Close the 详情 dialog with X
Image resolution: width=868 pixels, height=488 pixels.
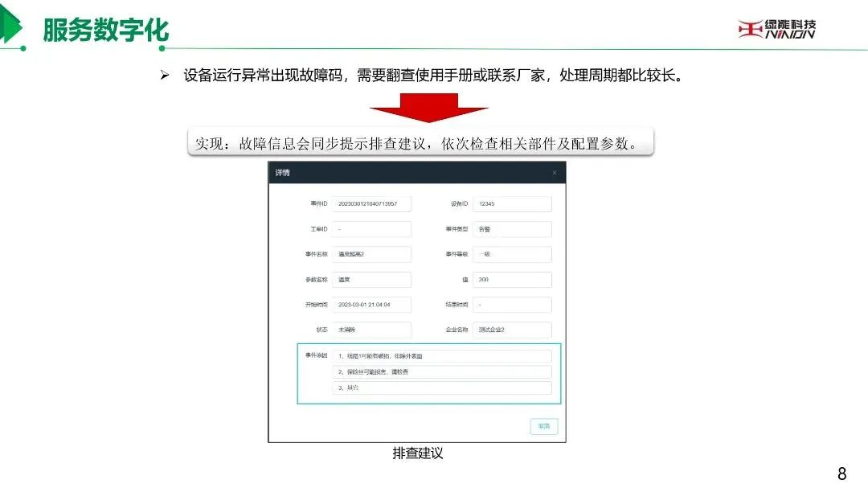554,173
